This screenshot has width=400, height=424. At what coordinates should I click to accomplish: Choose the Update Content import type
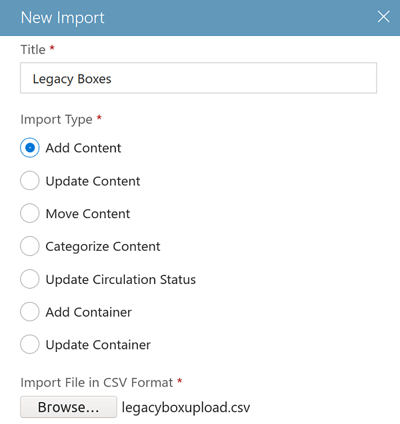pos(30,181)
